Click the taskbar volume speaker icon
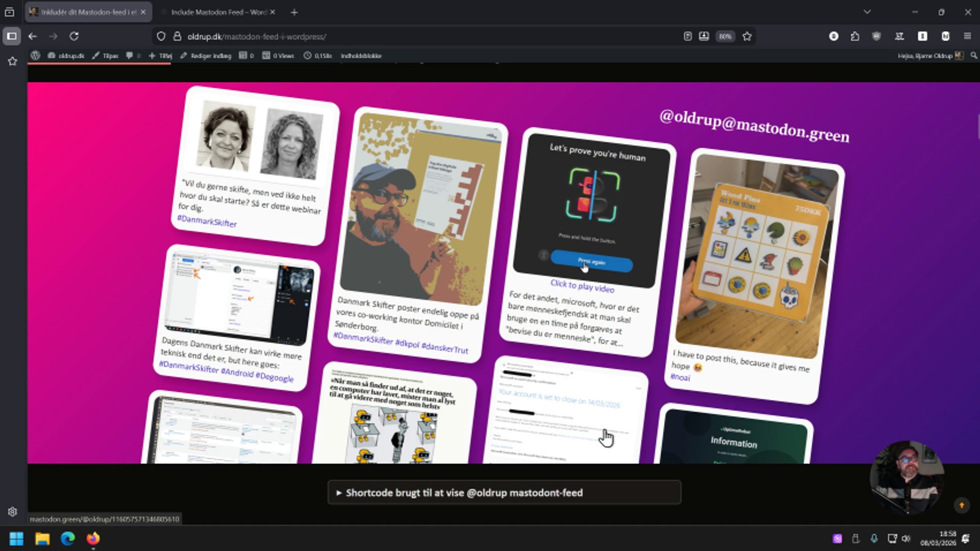This screenshot has height=551, width=980. coord(906,538)
